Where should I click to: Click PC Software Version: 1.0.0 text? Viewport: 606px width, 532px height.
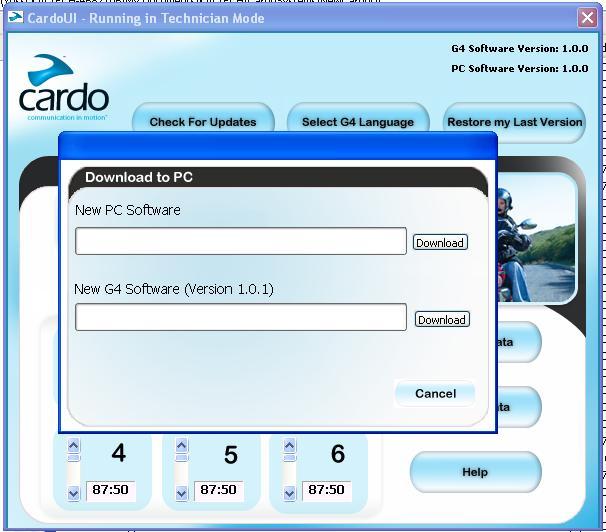click(520, 69)
